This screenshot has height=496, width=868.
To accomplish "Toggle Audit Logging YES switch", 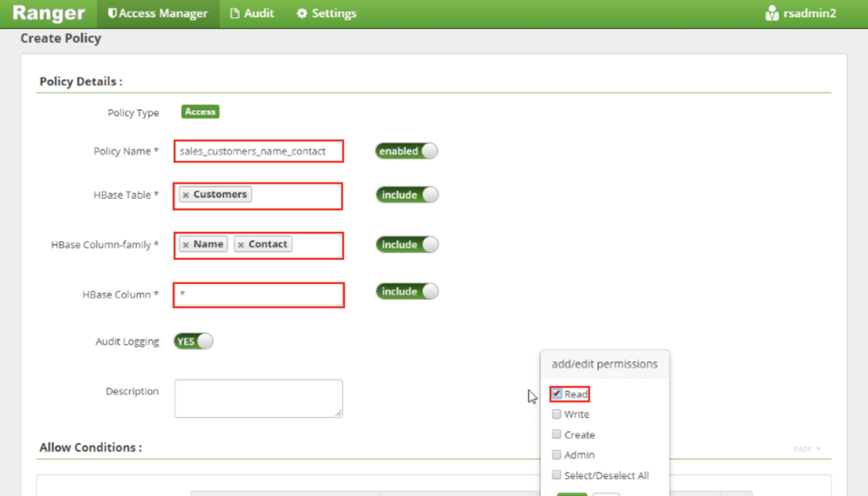I will [194, 341].
